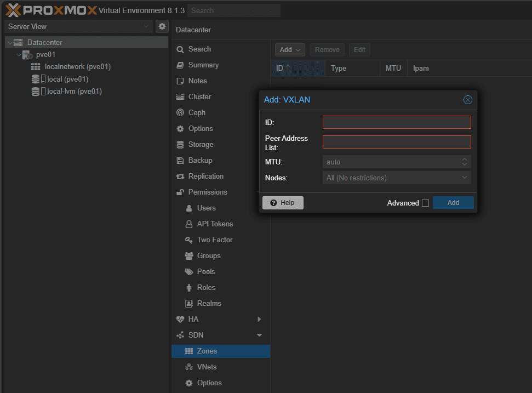Collapse the SDN section arrow
The image size is (532, 393).
point(259,335)
